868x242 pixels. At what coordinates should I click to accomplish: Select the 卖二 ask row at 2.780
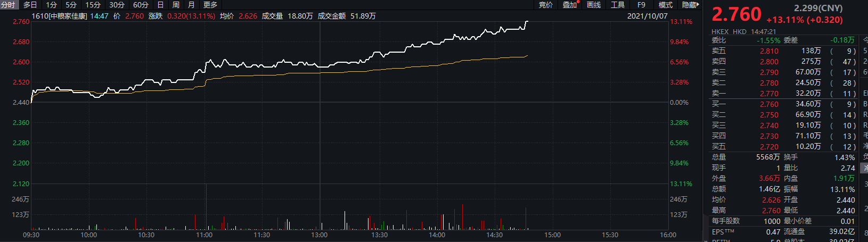coord(784,83)
